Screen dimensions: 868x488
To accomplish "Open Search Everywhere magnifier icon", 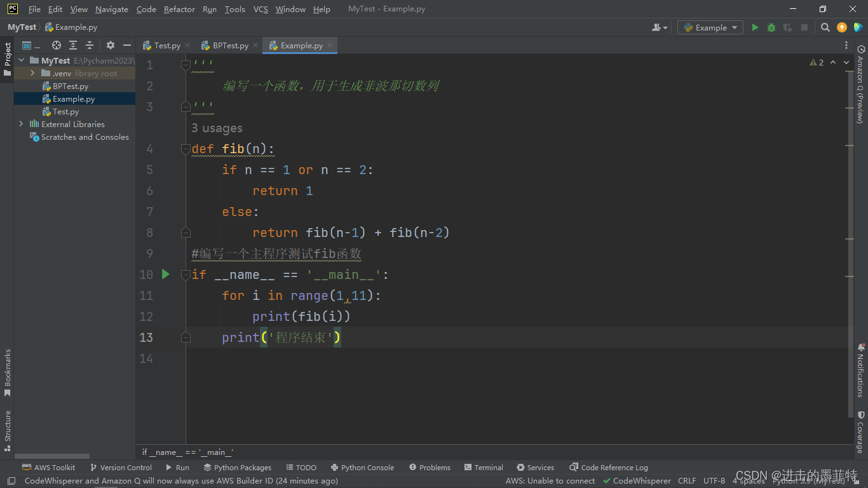I will coord(825,27).
